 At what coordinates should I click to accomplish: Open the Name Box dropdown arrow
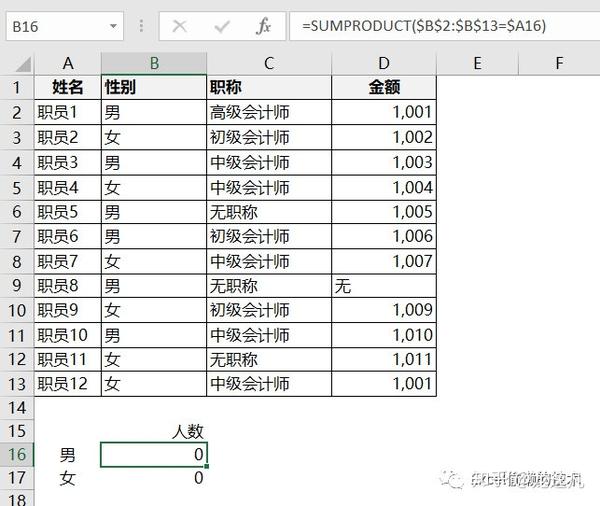[x=113, y=26]
